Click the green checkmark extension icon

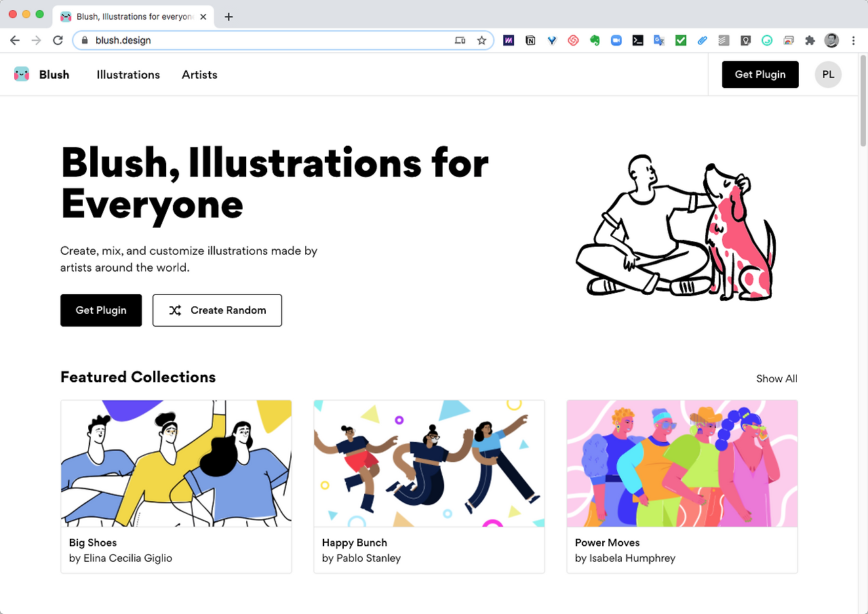click(x=681, y=41)
